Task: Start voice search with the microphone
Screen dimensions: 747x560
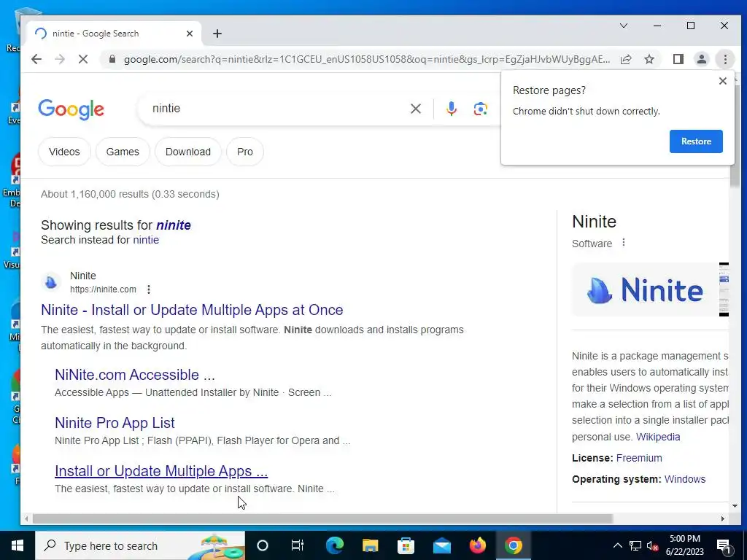Action: tap(451, 109)
